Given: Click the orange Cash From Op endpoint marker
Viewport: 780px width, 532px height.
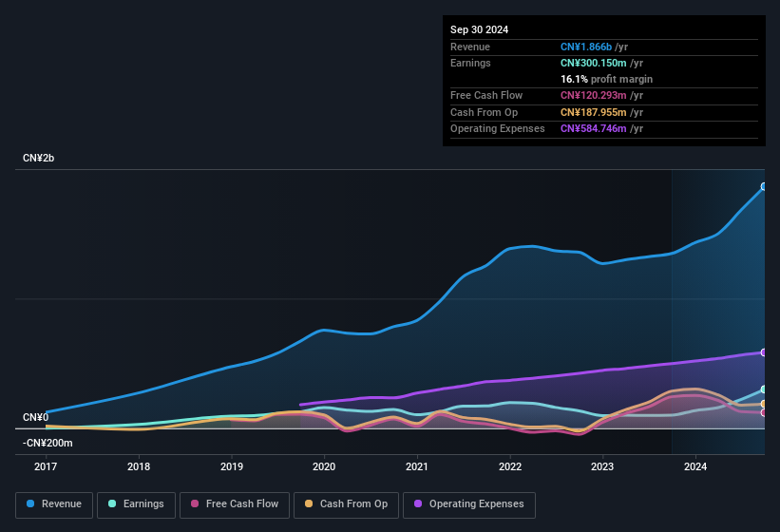Looking at the screenshot, I should [764, 404].
